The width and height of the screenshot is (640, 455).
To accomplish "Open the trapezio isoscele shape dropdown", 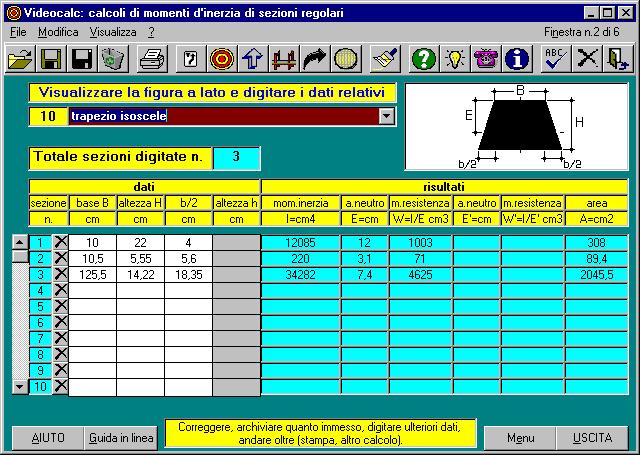I will pyautogui.click(x=387, y=116).
